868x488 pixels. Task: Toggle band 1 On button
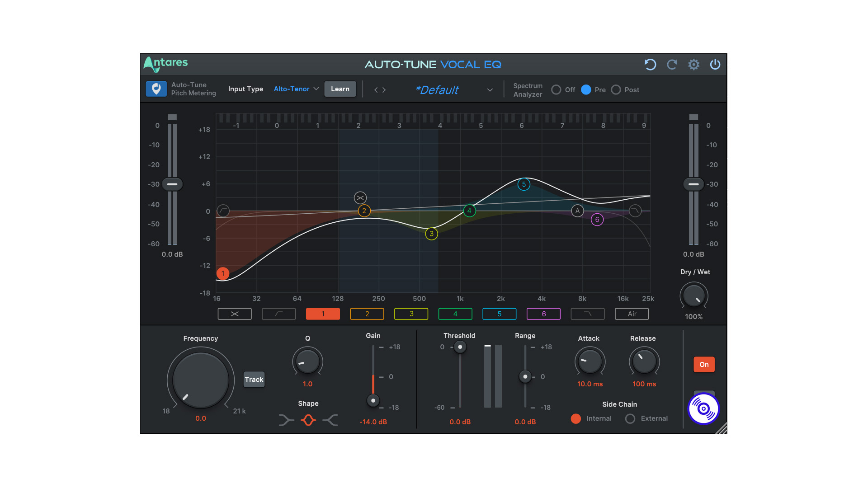click(x=704, y=364)
